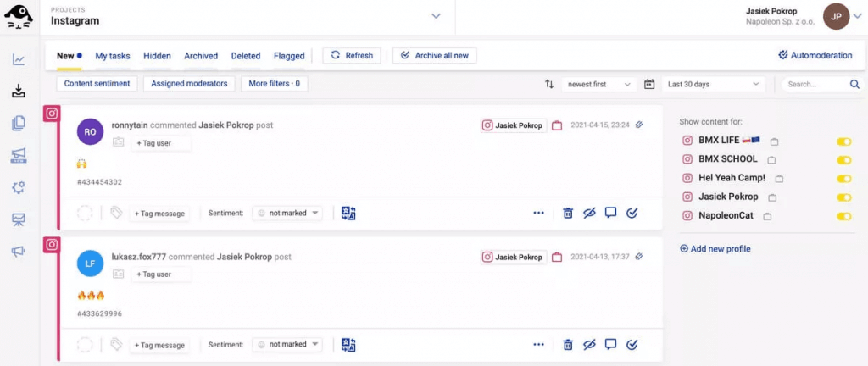Switch to the Hidden tab
This screenshot has height=366, width=868.
tap(157, 56)
